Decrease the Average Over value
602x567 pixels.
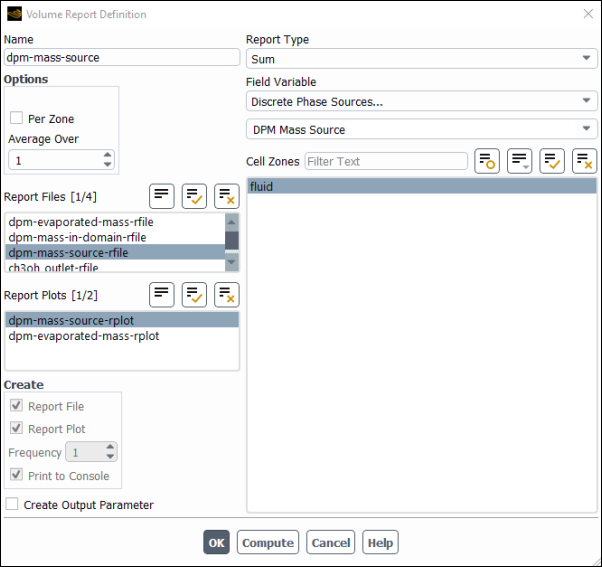tap(108, 165)
